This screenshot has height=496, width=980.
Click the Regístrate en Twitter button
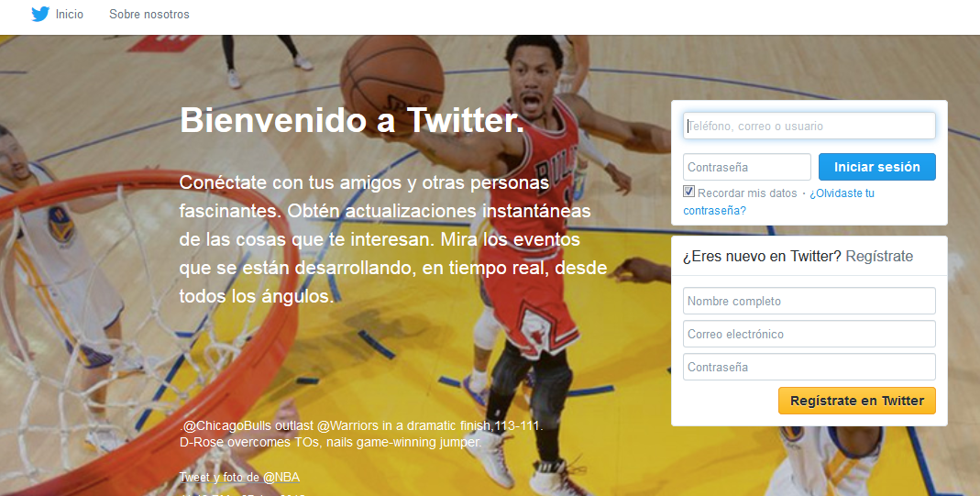pyautogui.click(x=856, y=401)
